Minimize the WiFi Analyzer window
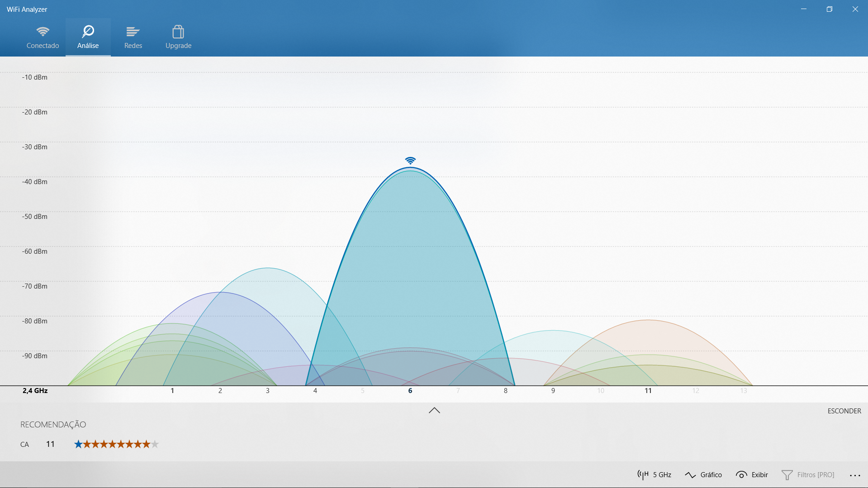Viewport: 868px width, 488px height. click(804, 9)
